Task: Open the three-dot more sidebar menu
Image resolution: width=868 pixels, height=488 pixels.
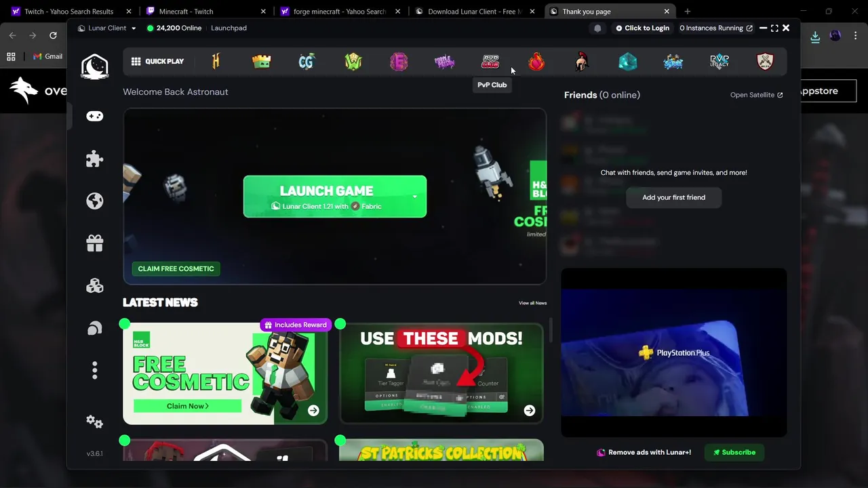Action: tap(95, 370)
